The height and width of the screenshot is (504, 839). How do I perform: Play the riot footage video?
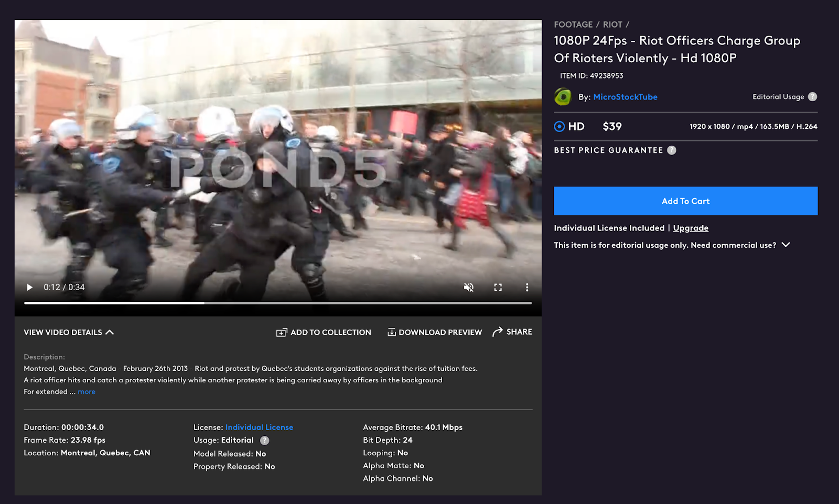(x=29, y=287)
